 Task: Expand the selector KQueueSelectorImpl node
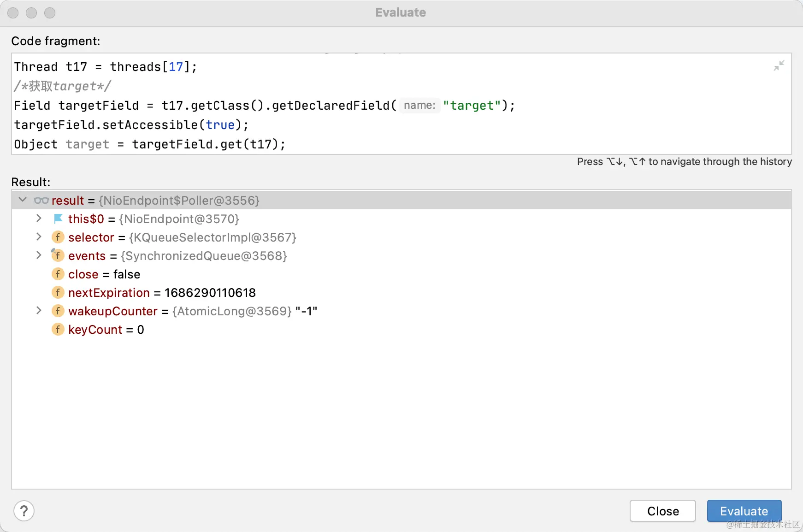coord(39,237)
